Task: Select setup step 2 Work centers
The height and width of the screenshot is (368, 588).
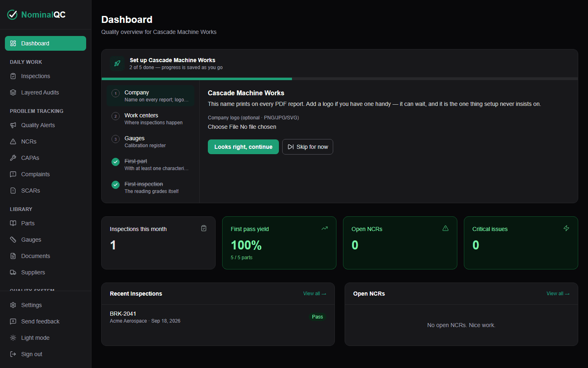Action: click(150, 119)
